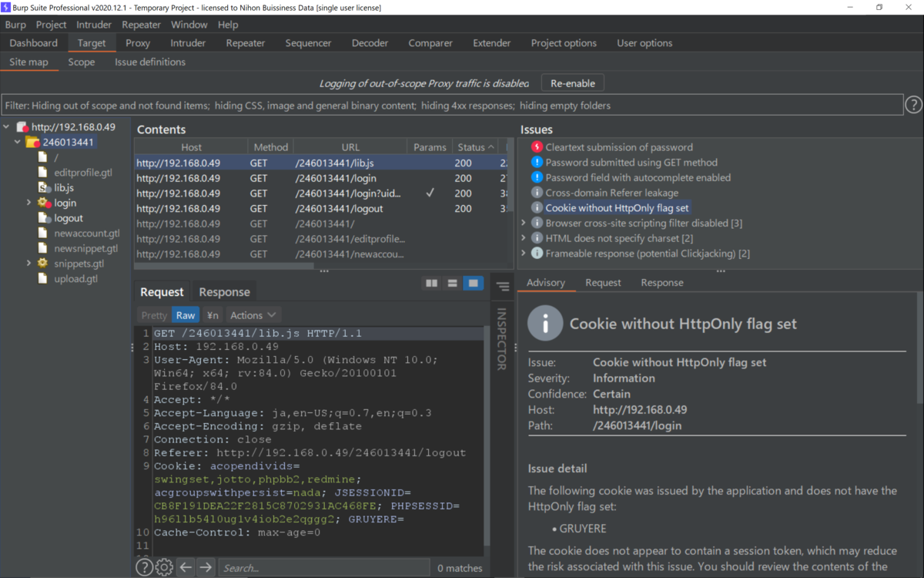The image size is (924, 578).
Task: Open the search help icon below the request
Action: coord(144,567)
